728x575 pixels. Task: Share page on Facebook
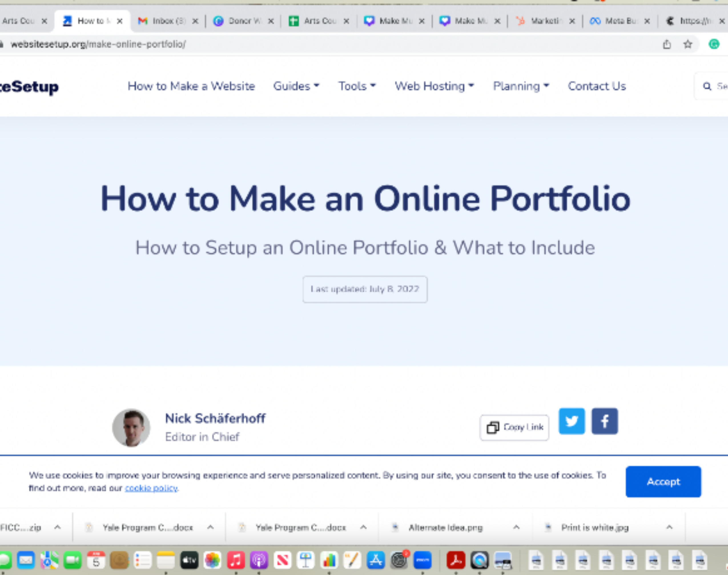pyautogui.click(x=604, y=421)
